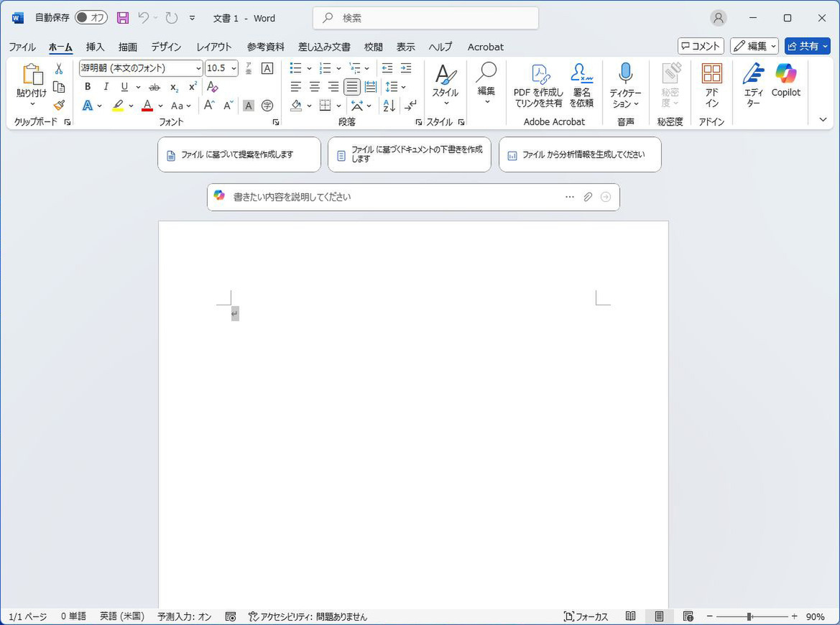Collapse the ribbon with chevron
The height and width of the screenshot is (625, 840).
pyautogui.click(x=823, y=119)
